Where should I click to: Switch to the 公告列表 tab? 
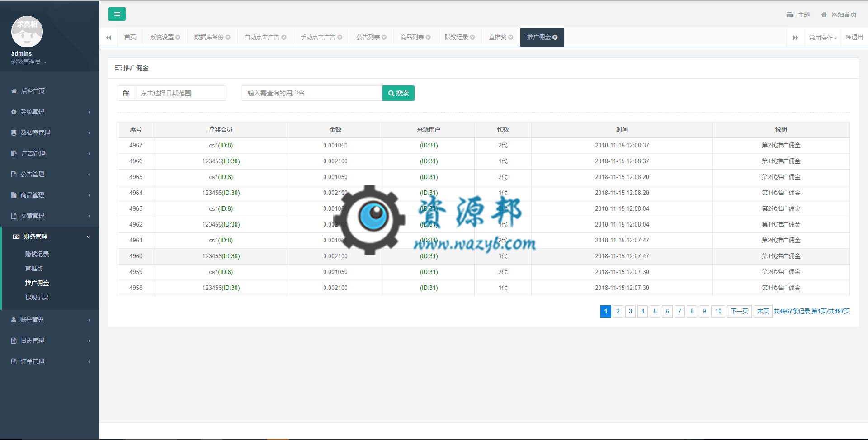[368, 37]
